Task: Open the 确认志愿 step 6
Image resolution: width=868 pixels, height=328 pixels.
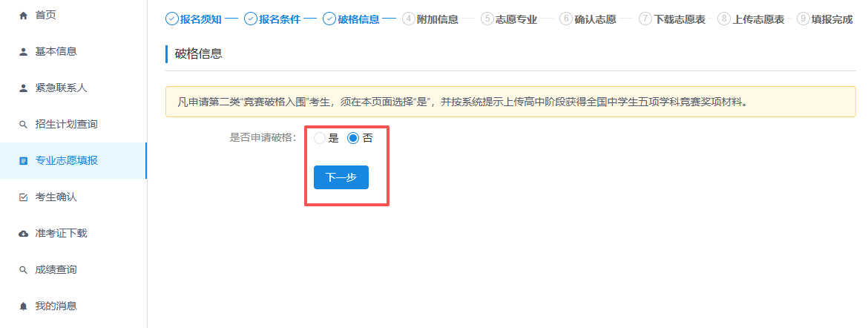Action: (x=588, y=19)
